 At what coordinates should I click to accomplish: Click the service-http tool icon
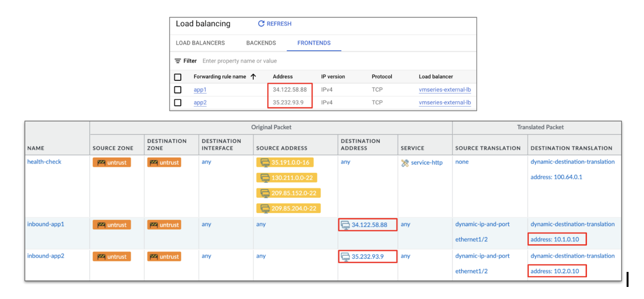[405, 163]
